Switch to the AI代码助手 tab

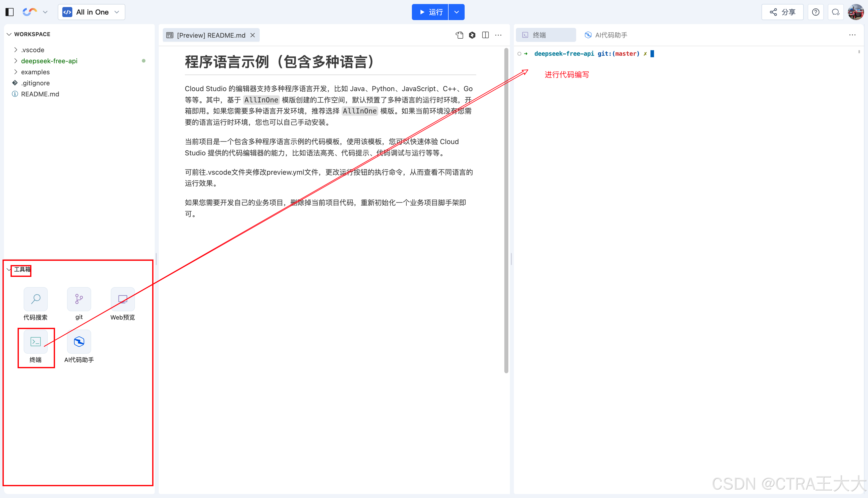coord(606,35)
